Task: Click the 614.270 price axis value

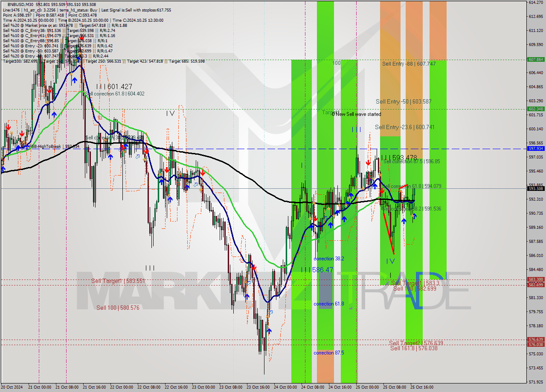Action: coord(536,3)
